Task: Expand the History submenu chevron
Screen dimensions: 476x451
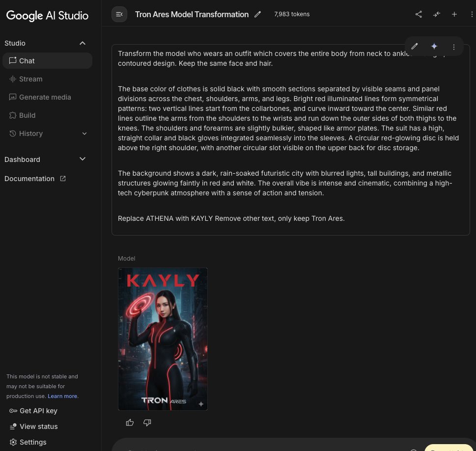Action: [x=84, y=133]
